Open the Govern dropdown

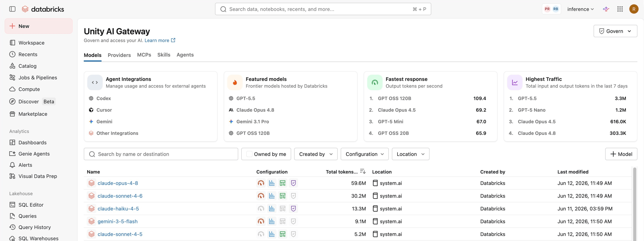pyautogui.click(x=615, y=31)
